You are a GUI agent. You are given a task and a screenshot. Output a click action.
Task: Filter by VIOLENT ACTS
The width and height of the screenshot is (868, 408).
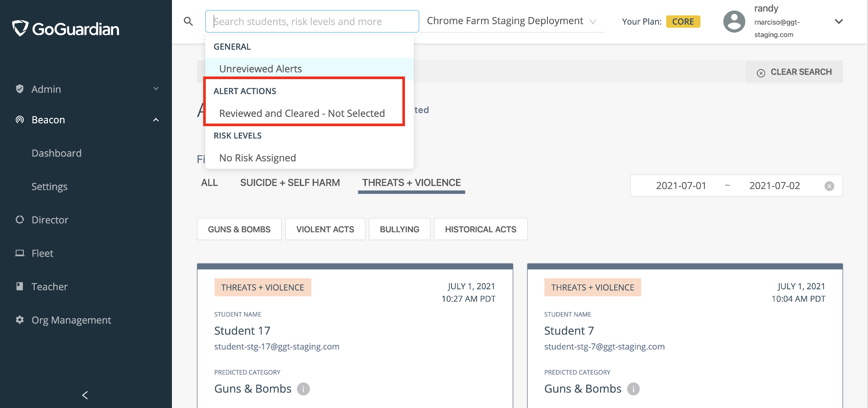point(325,229)
